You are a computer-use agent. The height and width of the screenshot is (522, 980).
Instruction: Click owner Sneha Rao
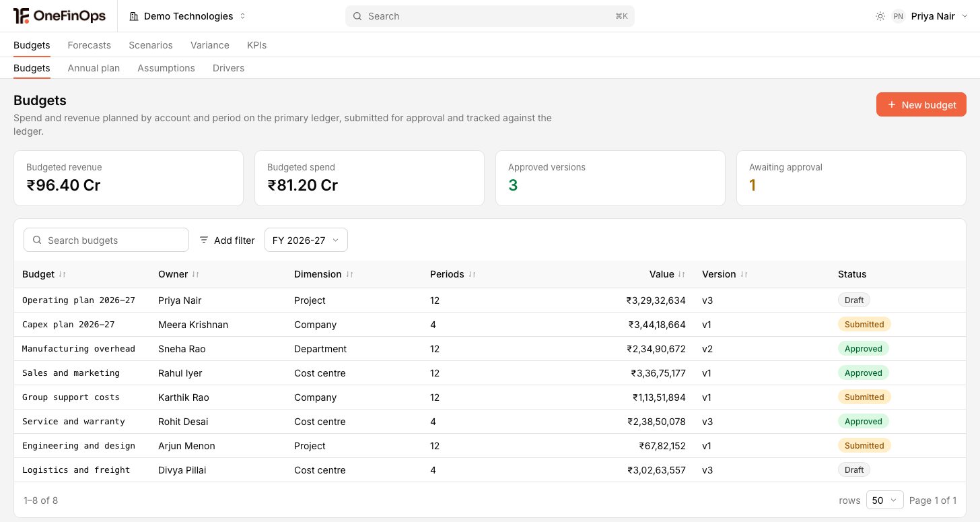tap(182, 349)
